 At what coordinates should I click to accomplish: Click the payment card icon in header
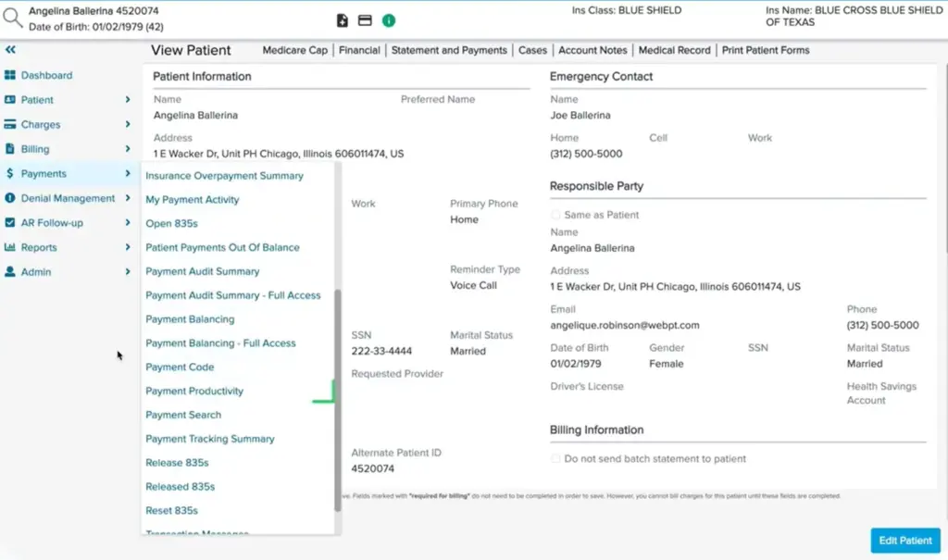coord(365,20)
